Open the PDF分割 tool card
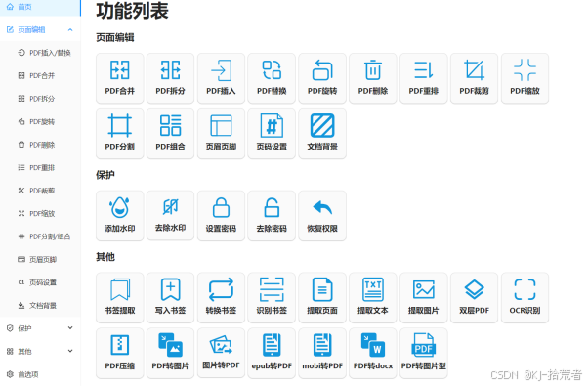This screenshot has height=386, width=588. tap(119, 134)
